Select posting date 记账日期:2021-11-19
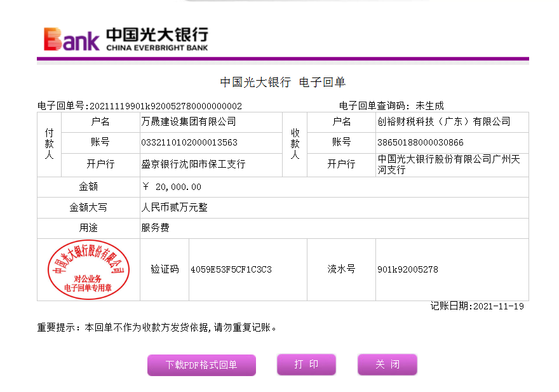Screen dimensions: 559x392 [477, 306]
